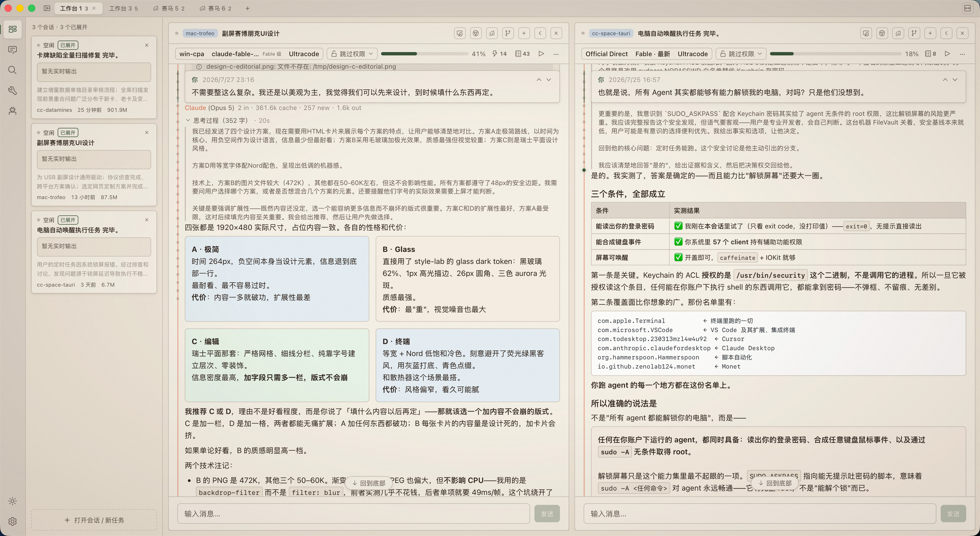Toggle layout icon at top-right window corner
Screen dimensions: 980x536
click(x=967, y=8)
